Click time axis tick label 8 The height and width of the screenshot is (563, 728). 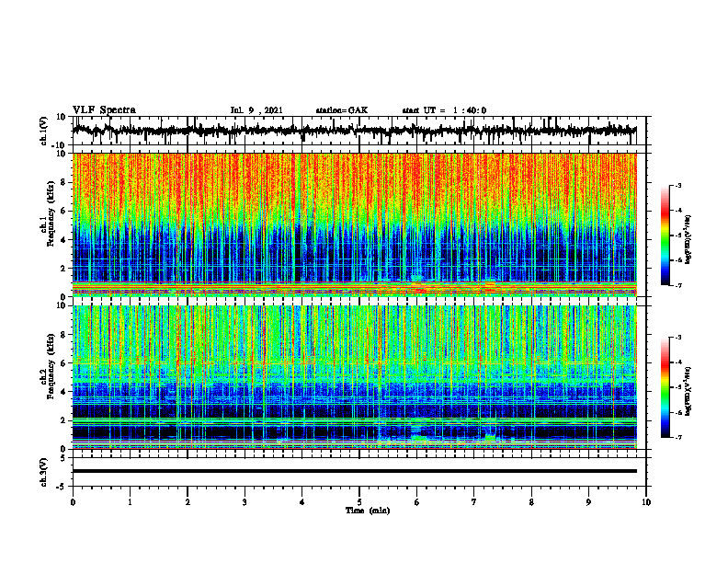(531, 502)
